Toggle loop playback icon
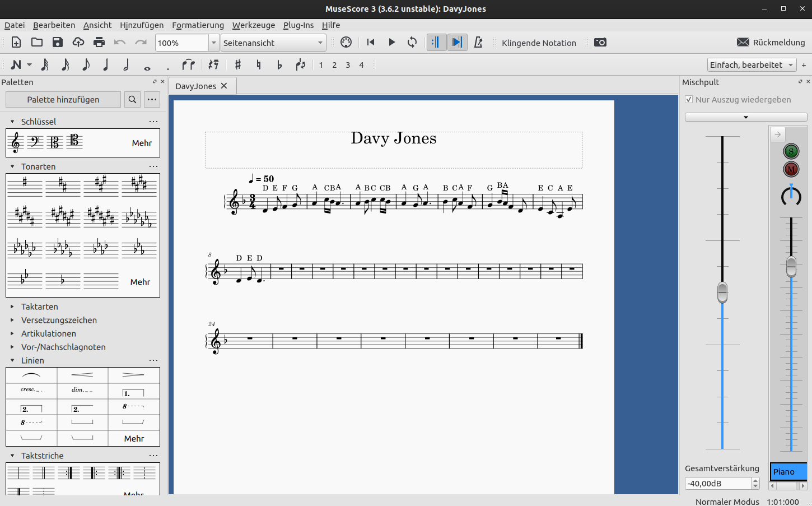Screen dimensions: 812x506 (412, 43)
